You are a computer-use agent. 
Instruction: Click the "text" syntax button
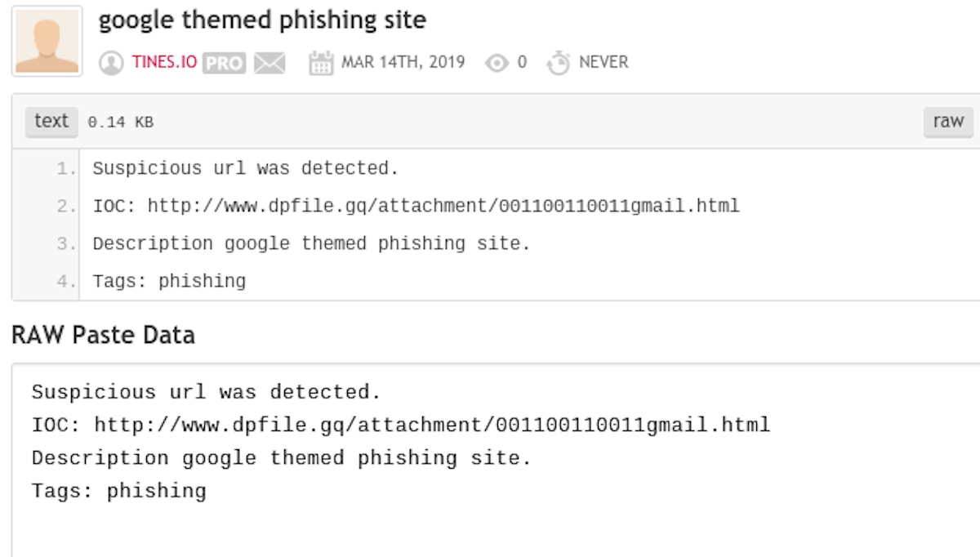click(51, 121)
